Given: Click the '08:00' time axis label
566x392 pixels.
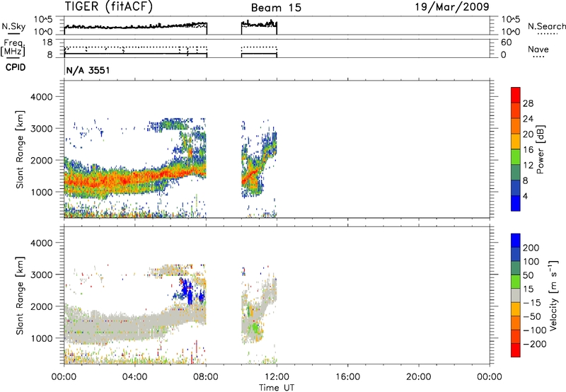Looking at the screenshot, I should pos(206,377).
